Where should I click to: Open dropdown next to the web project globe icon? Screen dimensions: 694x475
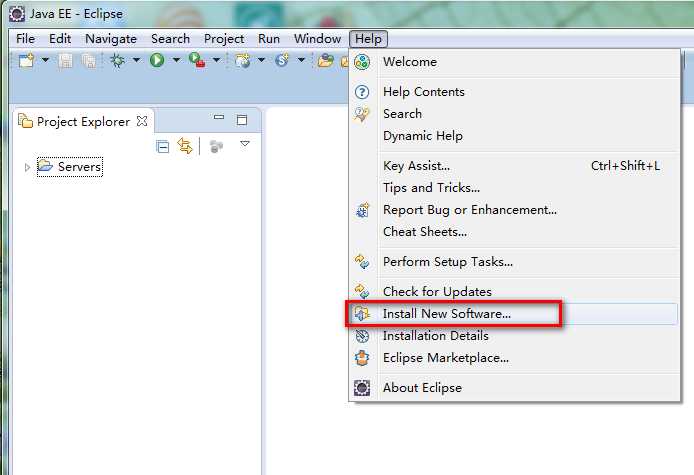tap(261, 60)
